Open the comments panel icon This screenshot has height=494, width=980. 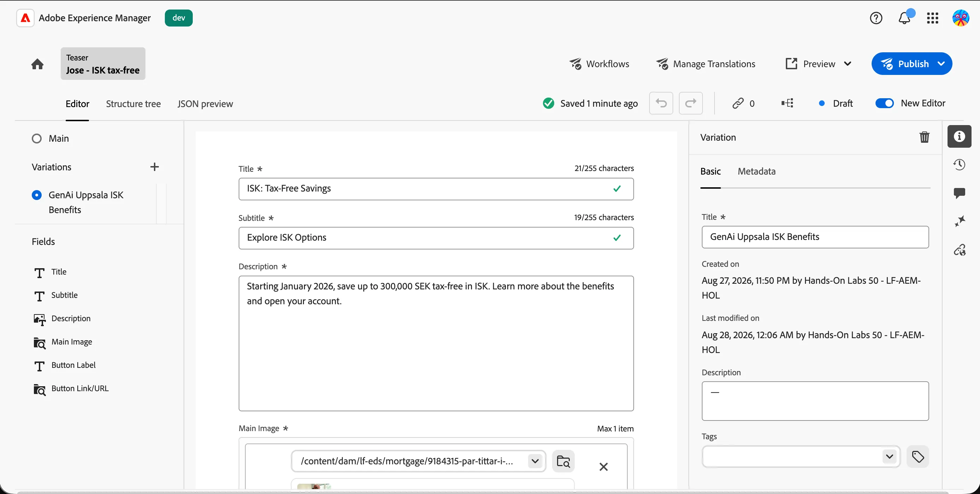click(959, 193)
